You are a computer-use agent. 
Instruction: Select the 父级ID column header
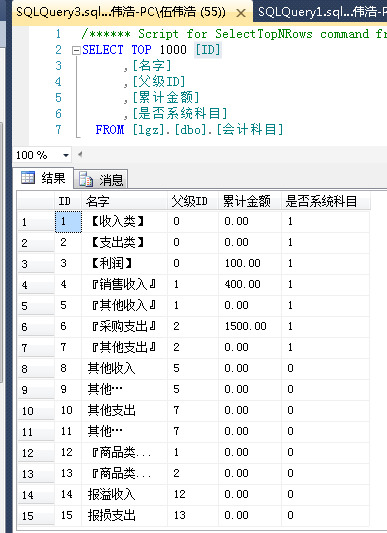click(x=193, y=201)
